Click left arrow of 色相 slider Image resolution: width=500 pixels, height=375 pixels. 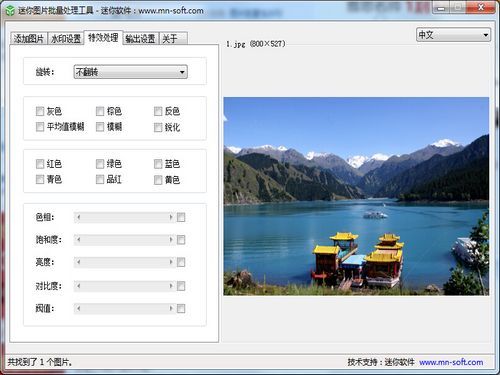click(x=79, y=217)
